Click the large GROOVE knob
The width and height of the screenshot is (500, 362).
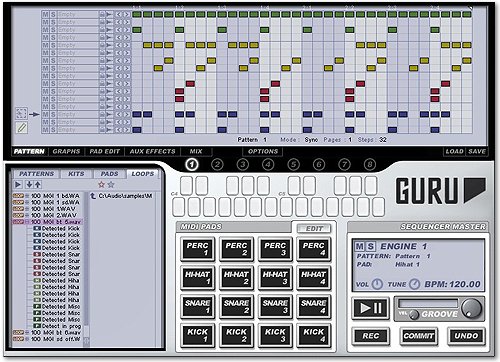click(472, 307)
